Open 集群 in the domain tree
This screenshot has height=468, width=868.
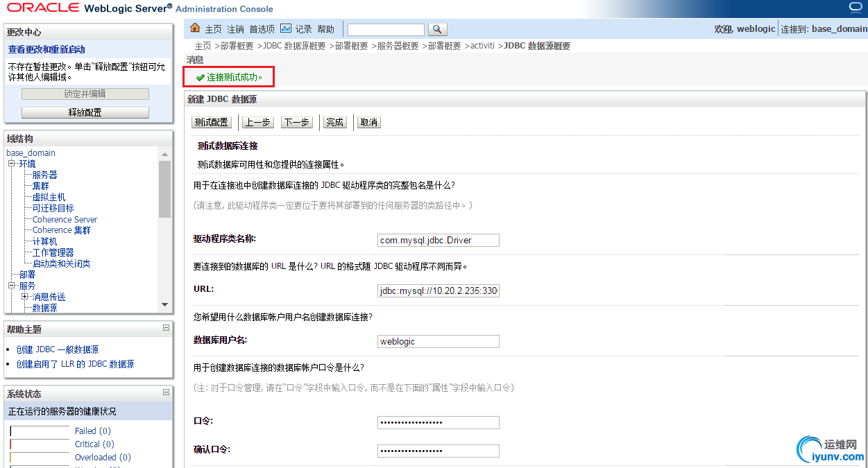40,186
